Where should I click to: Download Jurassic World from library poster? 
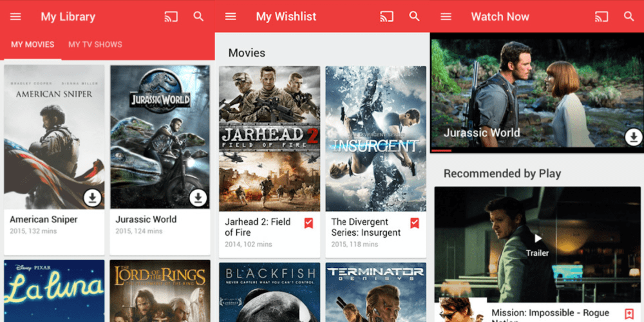coord(198,198)
